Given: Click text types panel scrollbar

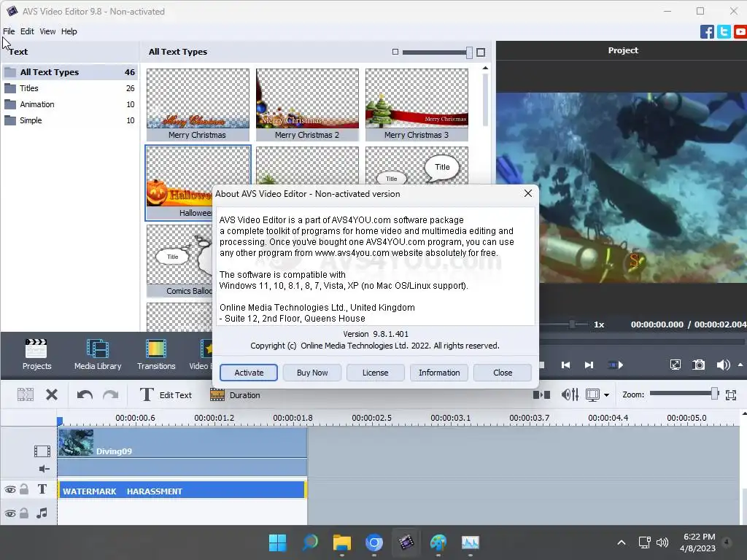Looking at the screenshot, I should [x=485, y=99].
